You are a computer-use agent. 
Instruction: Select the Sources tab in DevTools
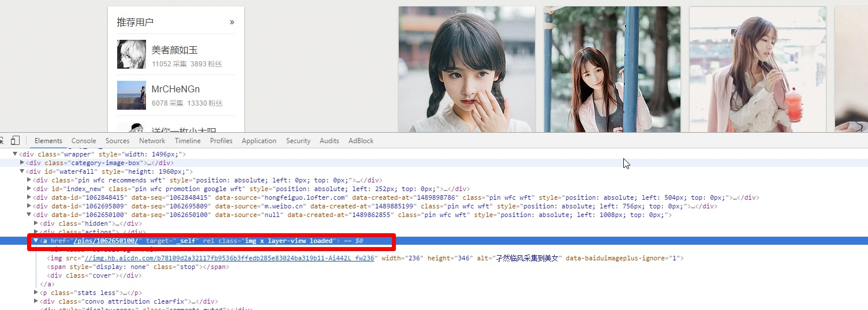[x=117, y=141]
